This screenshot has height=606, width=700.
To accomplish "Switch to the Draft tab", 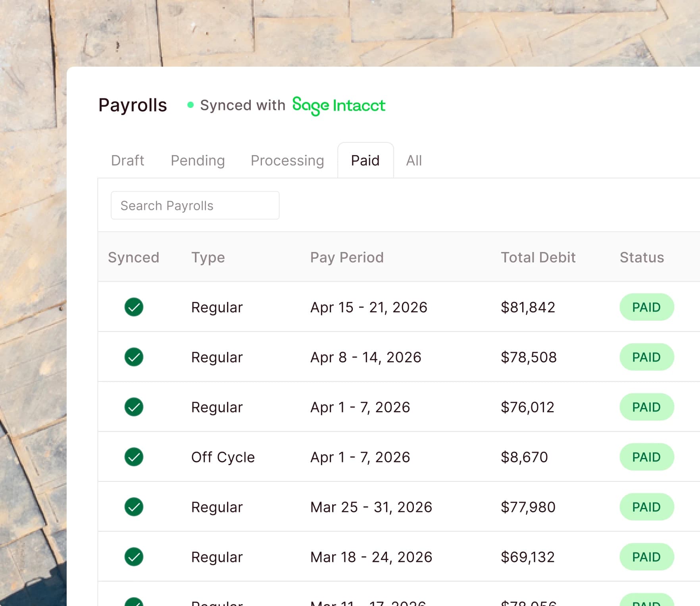I will 127,160.
